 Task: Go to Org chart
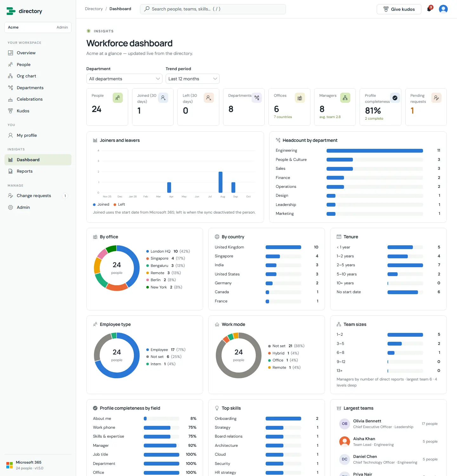[38, 76]
